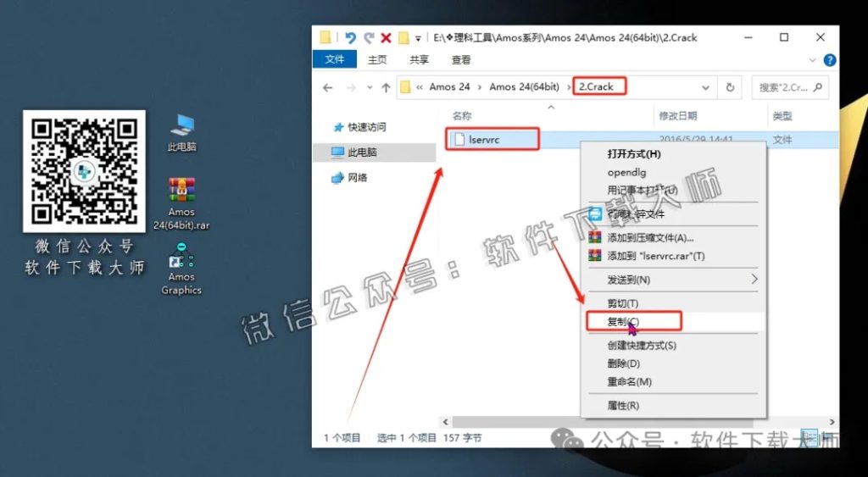Sort by the 名称 column header
868x477 pixels.
pos(462,116)
